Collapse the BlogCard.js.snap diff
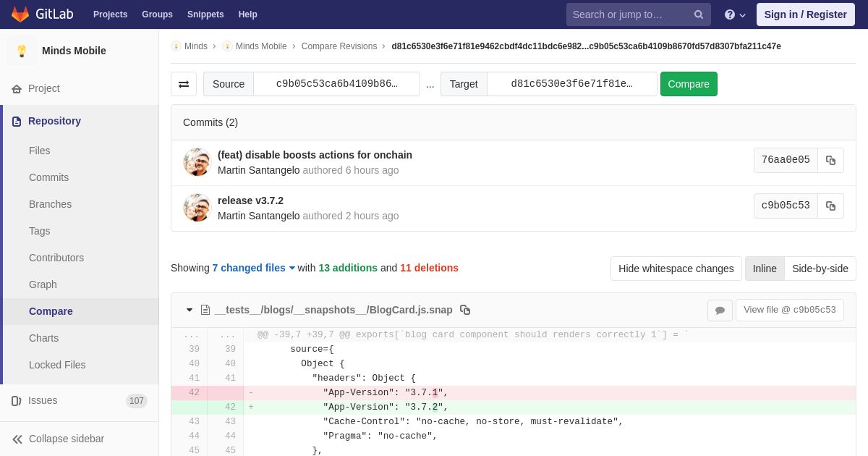The height and width of the screenshot is (456, 868). click(190, 310)
